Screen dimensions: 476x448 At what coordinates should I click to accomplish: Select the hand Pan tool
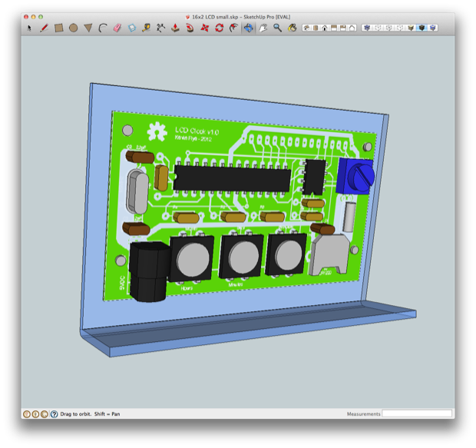pos(263,28)
